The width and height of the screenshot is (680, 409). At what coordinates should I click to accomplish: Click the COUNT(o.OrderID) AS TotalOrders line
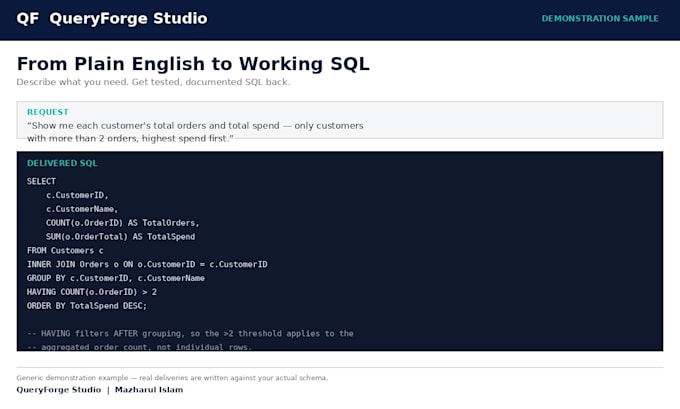pos(123,223)
